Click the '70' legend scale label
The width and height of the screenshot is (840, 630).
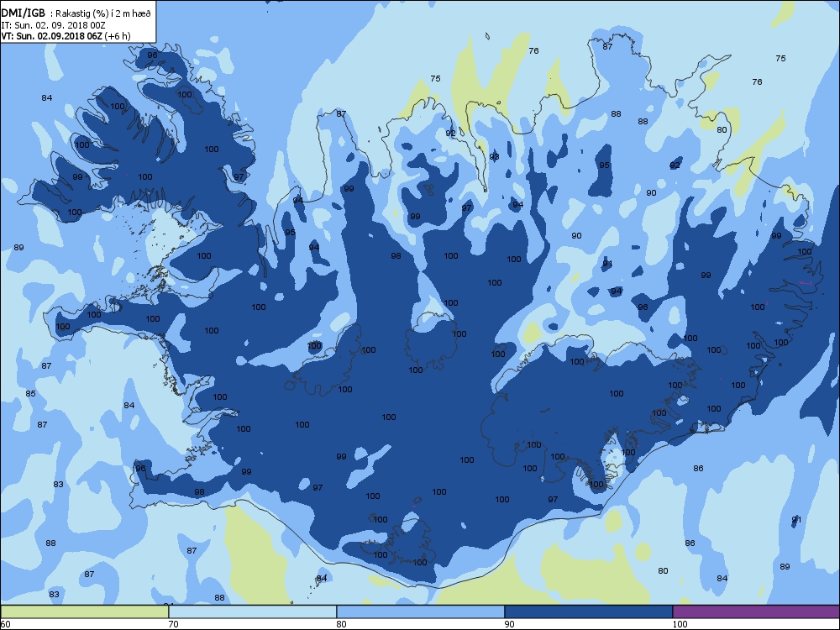coord(173,624)
